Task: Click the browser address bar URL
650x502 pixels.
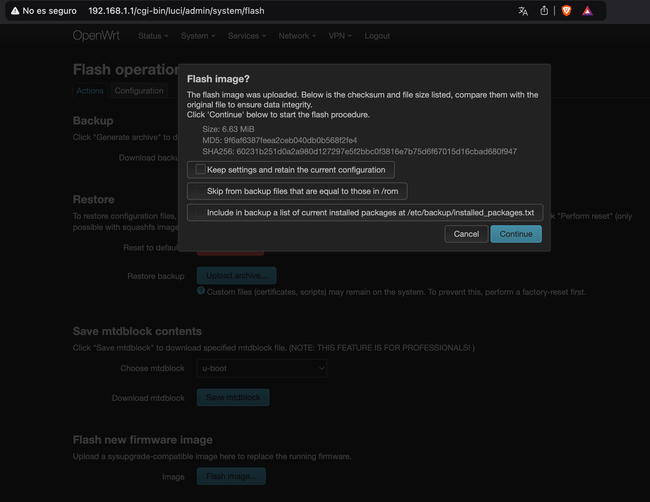Action: [x=177, y=11]
